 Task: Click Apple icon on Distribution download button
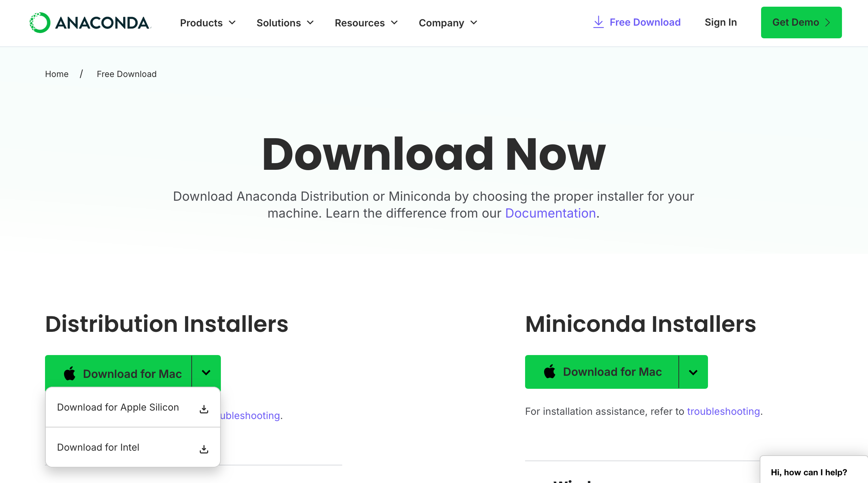coord(70,373)
